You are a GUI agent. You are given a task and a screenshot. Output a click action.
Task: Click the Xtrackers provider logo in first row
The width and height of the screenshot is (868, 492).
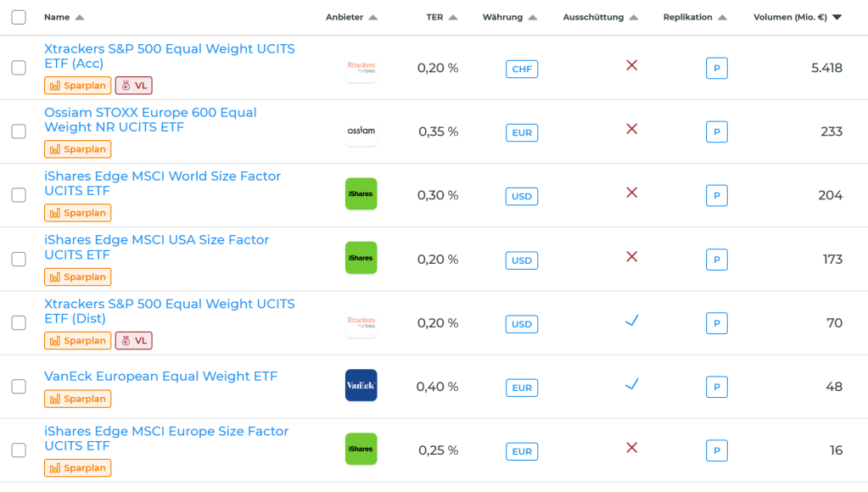pos(361,67)
